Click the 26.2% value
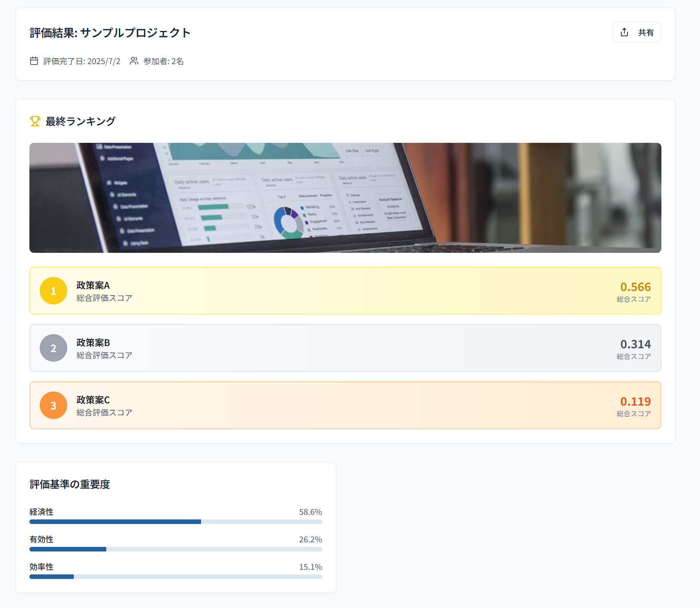This screenshot has height=608, width=700. (310, 539)
